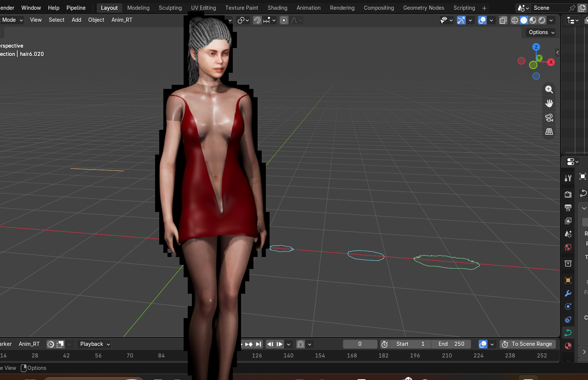Switch to rendered viewport shading
The height and width of the screenshot is (380, 588).
pyautogui.click(x=542, y=20)
